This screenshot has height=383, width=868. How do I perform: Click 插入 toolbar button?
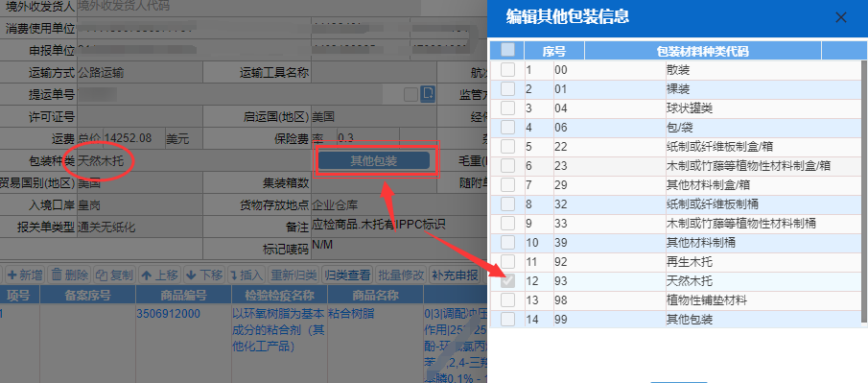[x=246, y=275]
